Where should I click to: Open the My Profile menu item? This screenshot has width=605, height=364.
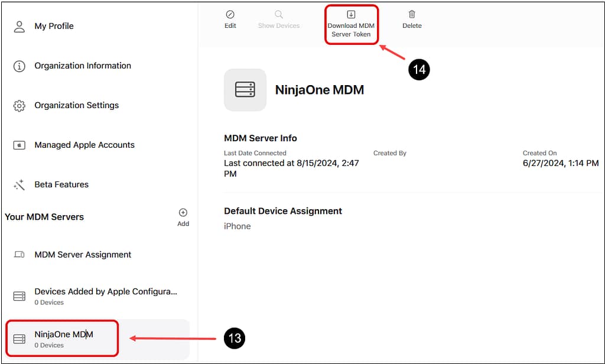click(54, 27)
